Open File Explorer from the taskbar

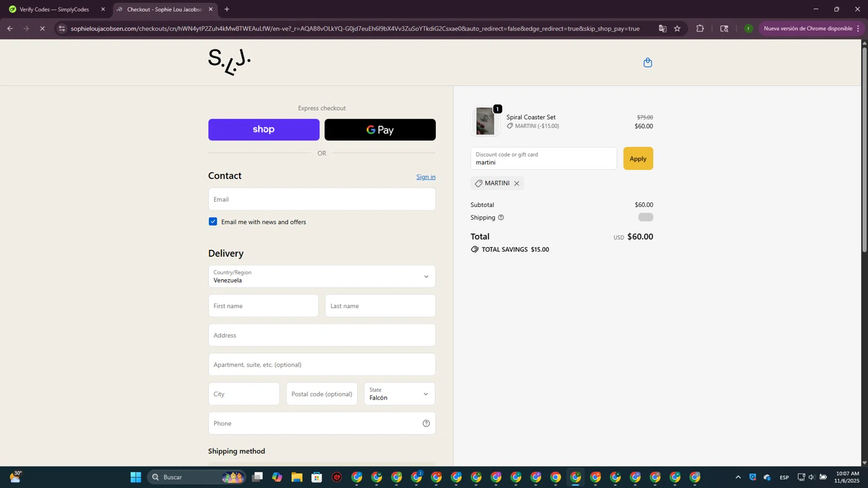[297, 477]
